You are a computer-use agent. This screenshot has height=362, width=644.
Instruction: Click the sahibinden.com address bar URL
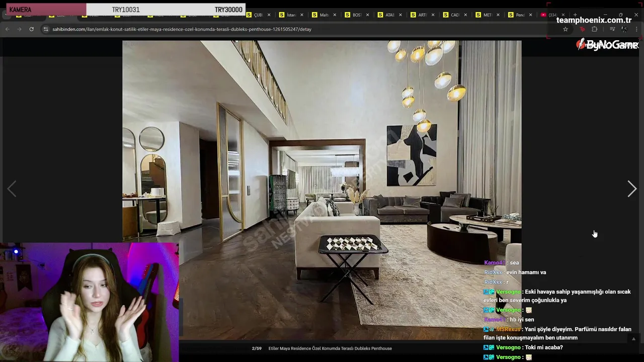click(182, 29)
